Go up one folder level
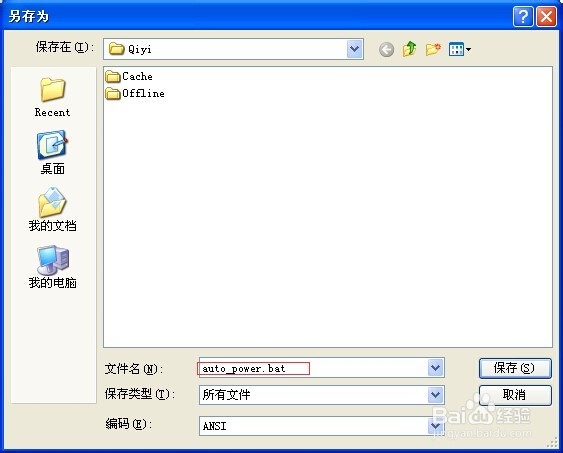This screenshot has width=563, height=453. click(x=409, y=49)
